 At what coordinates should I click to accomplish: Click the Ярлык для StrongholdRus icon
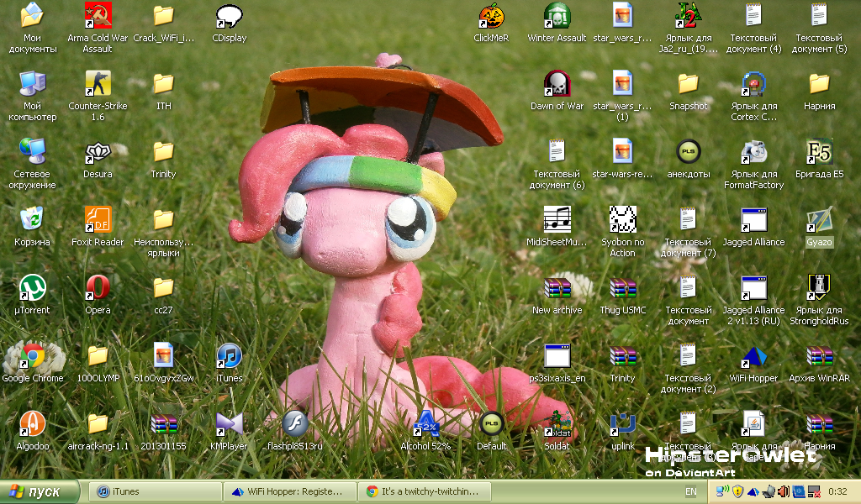point(819,287)
